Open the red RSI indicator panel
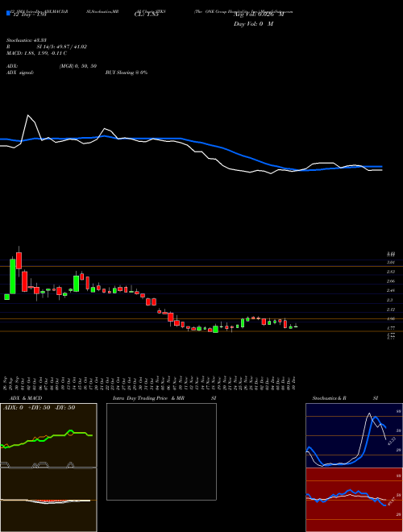This screenshot has height=532, width=403. click(354, 500)
